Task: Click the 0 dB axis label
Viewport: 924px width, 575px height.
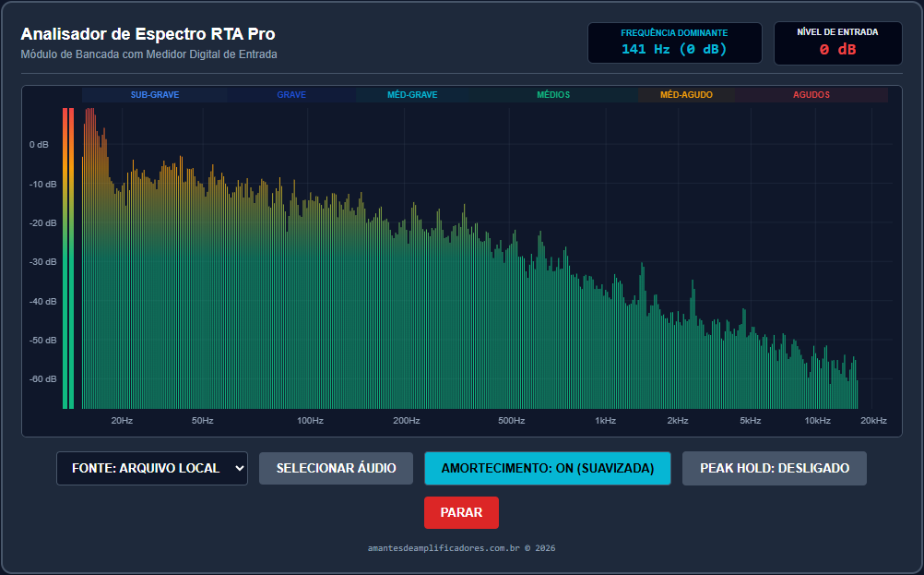Action: click(x=39, y=145)
